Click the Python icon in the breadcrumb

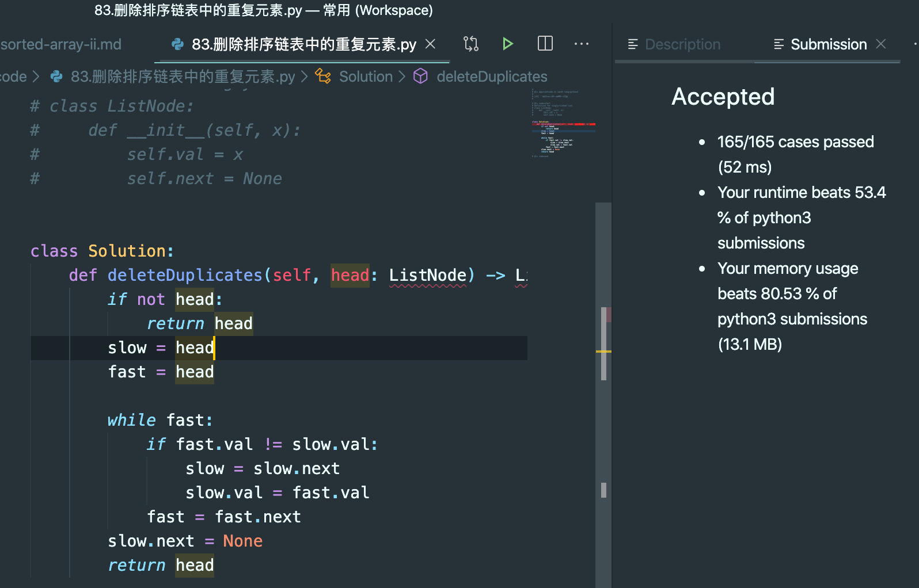pos(56,77)
